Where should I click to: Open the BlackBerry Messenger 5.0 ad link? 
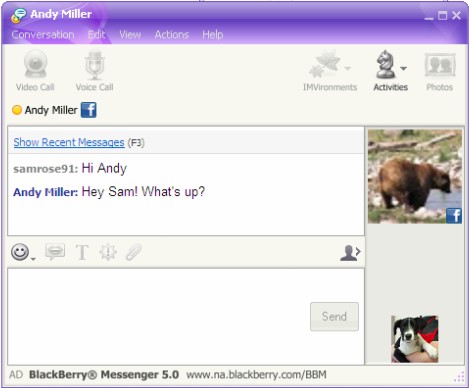click(x=104, y=375)
